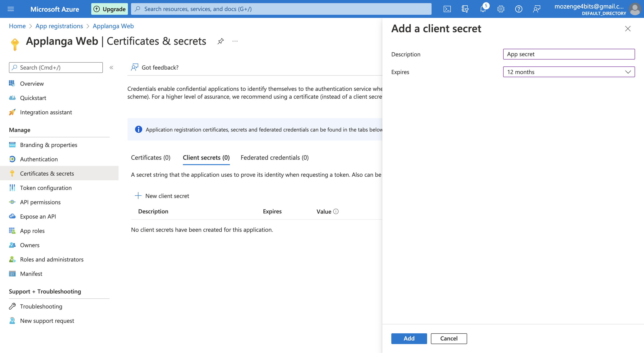Click the Add button
Viewport: 644px width, 353px height.
tap(409, 338)
